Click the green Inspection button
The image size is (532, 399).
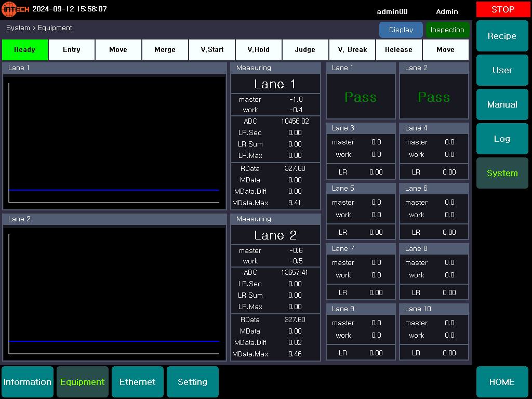(x=447, y=30)
